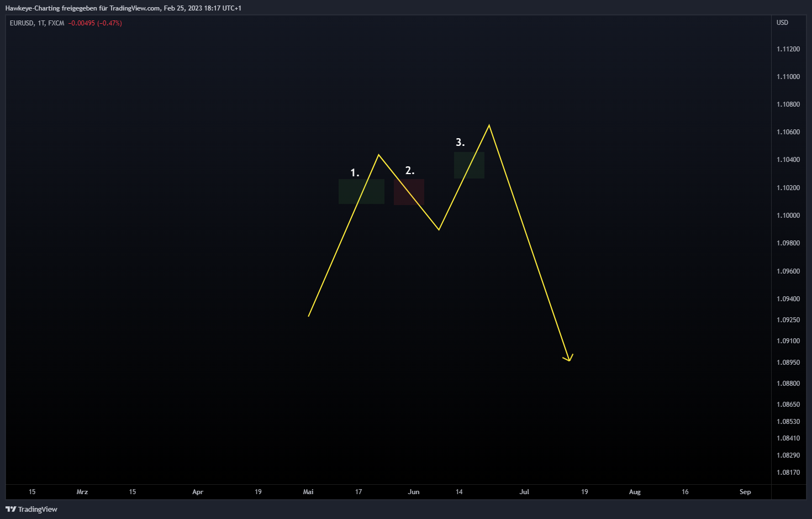Select the 1.08530 price axis label
Image resolution: width=812 pixels, height=519 pixels.
click(788, 422)
